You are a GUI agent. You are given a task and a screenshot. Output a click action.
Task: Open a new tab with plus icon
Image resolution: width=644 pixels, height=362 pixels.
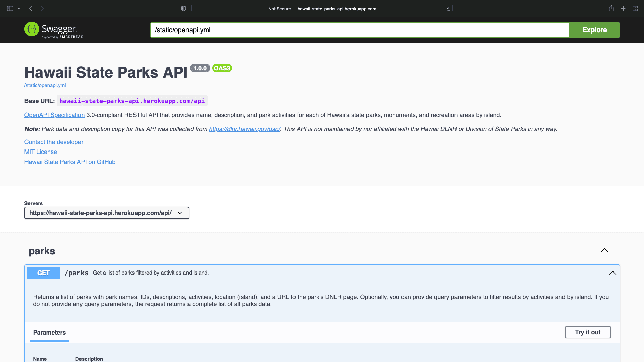[623, 9]
